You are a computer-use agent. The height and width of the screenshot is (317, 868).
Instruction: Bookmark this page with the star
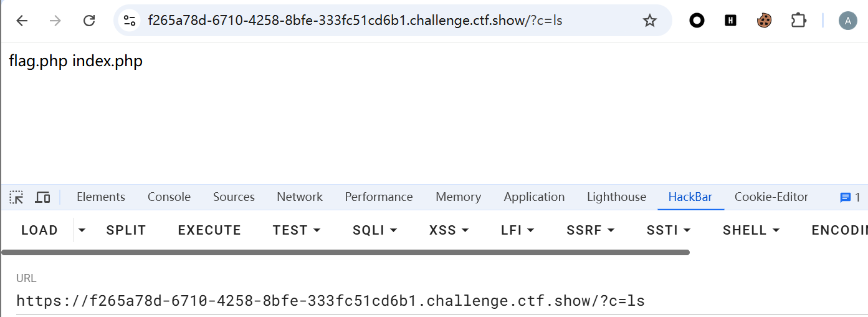[x=650, y=21]
